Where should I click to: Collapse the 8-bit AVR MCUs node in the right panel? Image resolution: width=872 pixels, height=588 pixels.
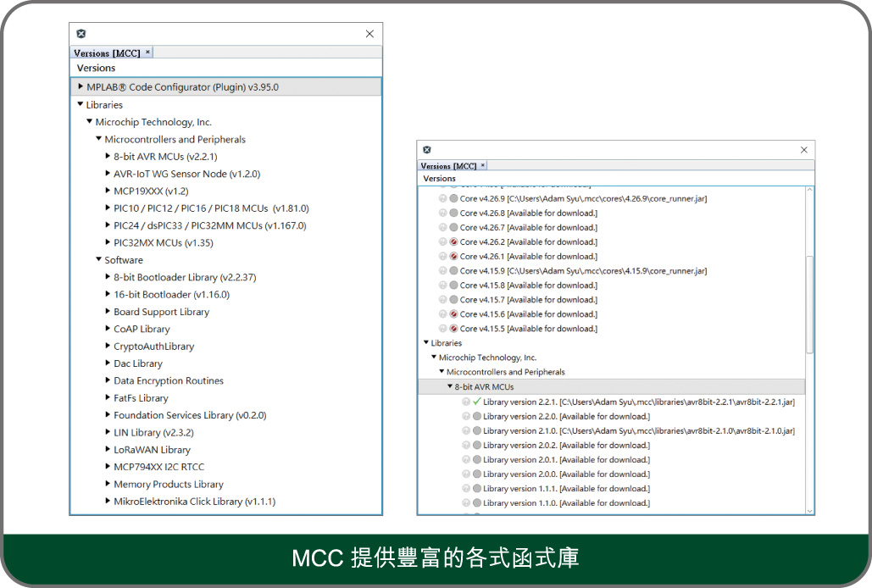pyautogui.click(x=450, y=386)
